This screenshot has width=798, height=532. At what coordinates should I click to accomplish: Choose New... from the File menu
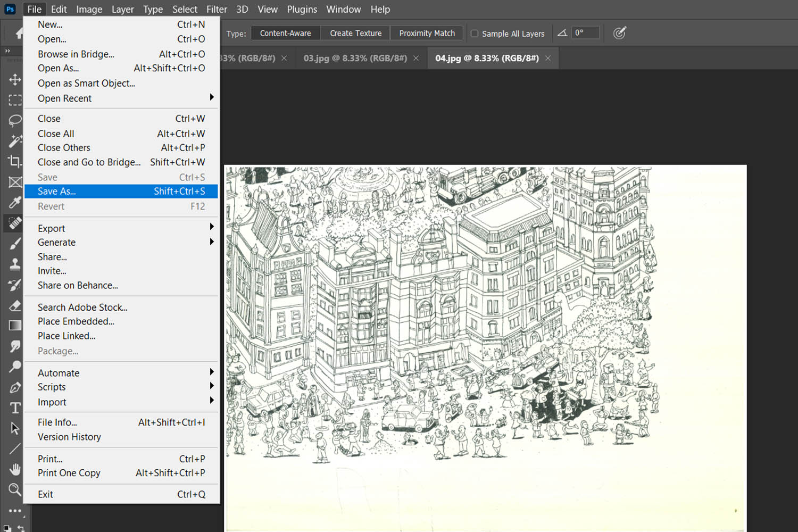(121, 24)
